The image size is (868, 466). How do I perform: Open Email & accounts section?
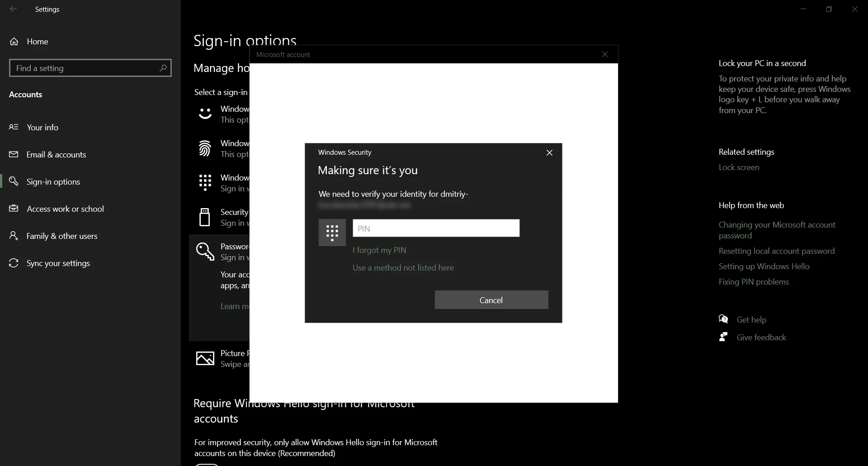(x=56, y=155)
